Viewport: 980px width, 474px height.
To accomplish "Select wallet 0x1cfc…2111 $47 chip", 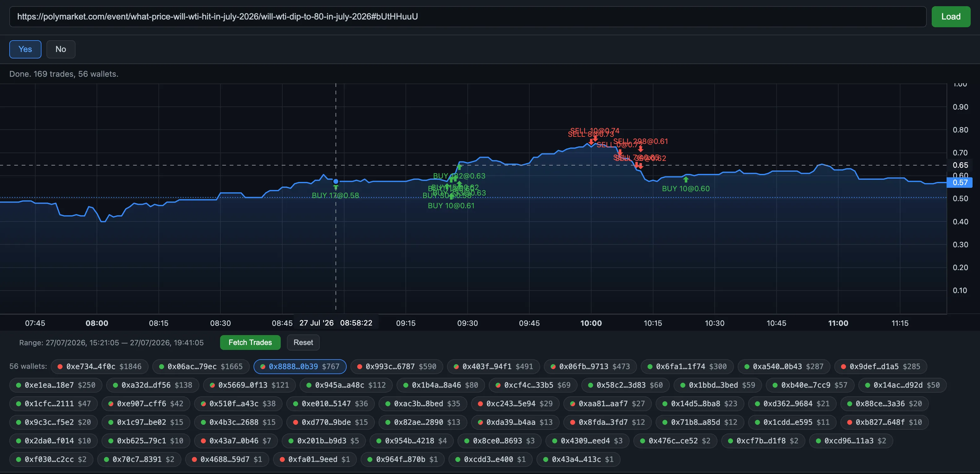I will click(x=53, y=404).
